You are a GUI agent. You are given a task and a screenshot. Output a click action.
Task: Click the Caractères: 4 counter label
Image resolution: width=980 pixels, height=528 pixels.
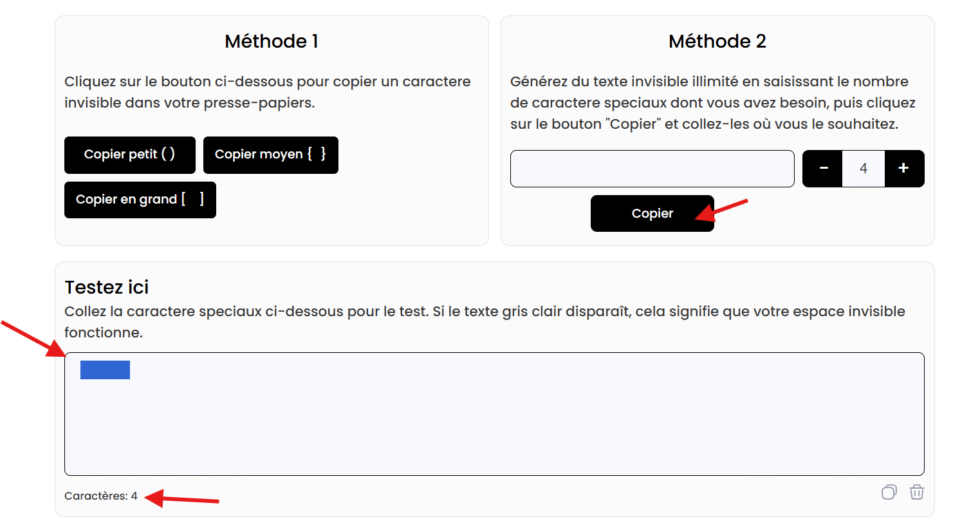click(x=101, y=496)
